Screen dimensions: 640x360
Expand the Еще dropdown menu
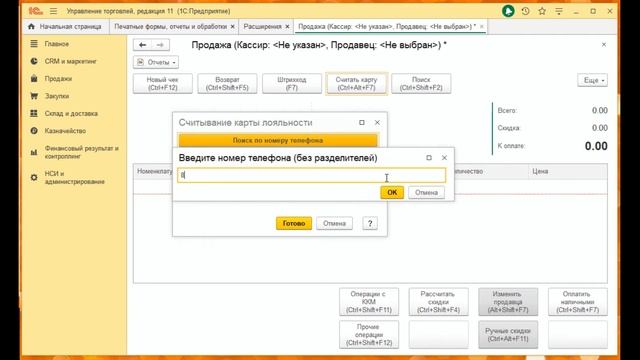coord(593,80)
